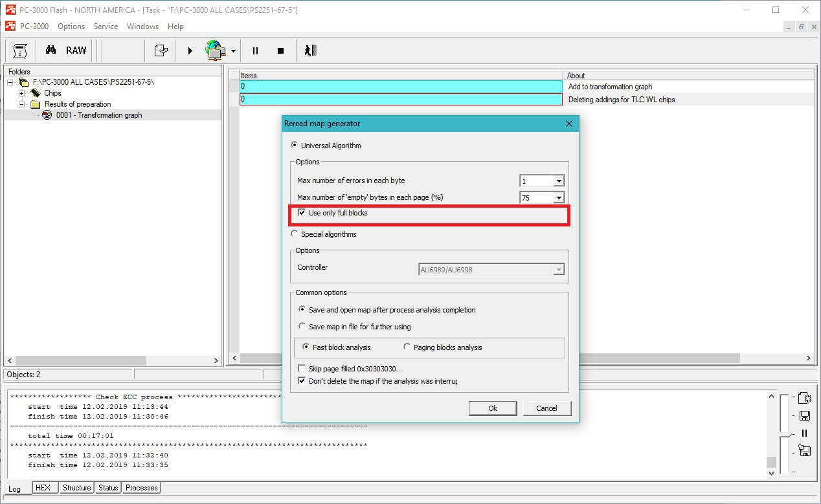The image size is (821, 504).
Task: Click the stop square toolbar icon
Action: click(x=280, y=50)
